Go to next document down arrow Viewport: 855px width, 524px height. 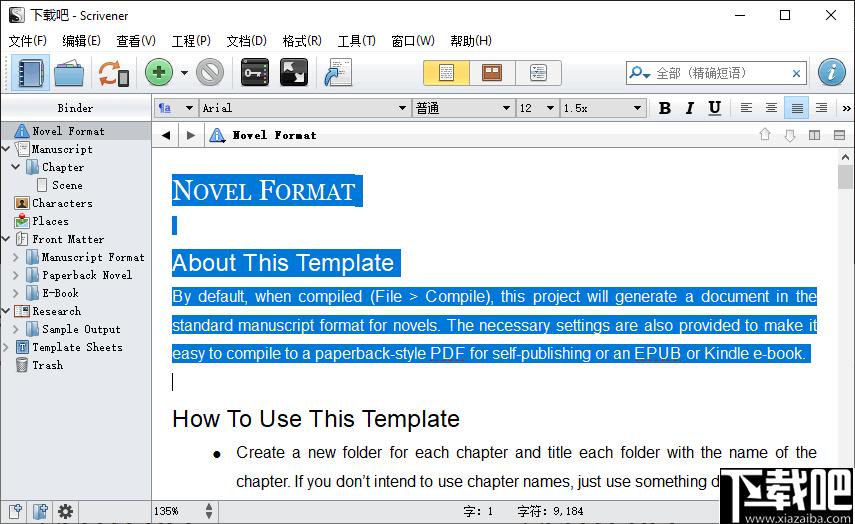[790, 135]
